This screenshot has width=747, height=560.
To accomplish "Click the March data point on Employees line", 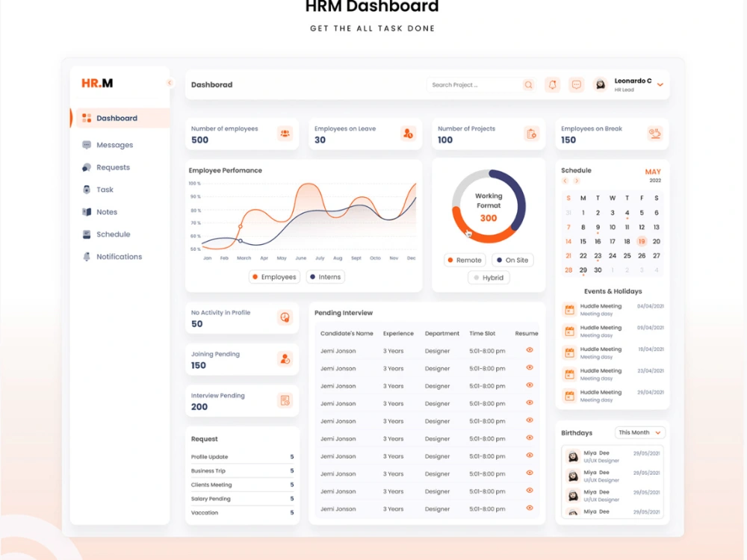I will 241,226.
